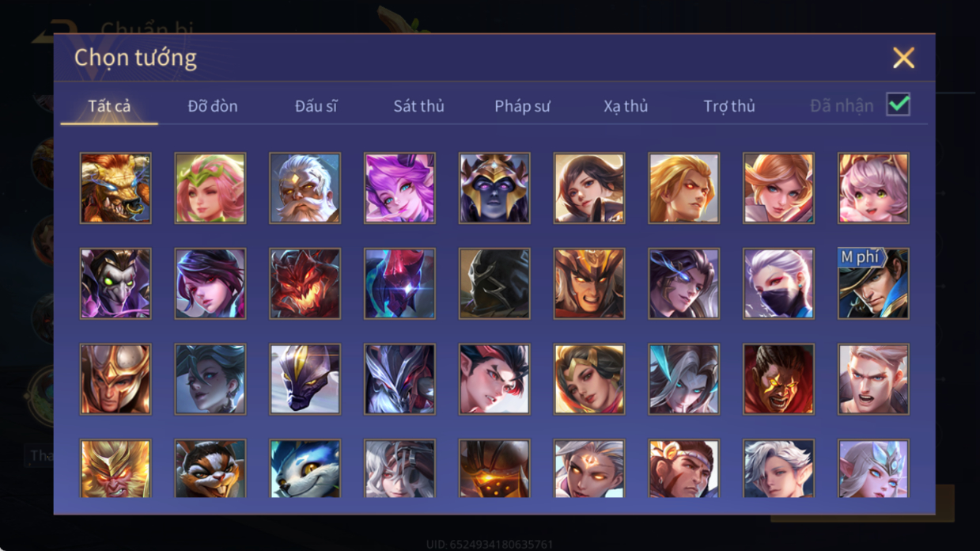
Task: Select the Đấu sĩ tab
Action: 316,106
